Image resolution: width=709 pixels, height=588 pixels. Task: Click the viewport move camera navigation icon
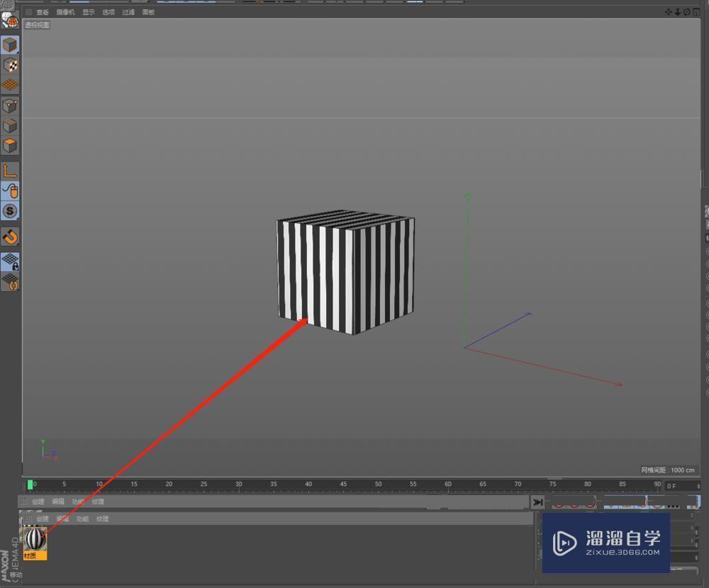(669, 12)
